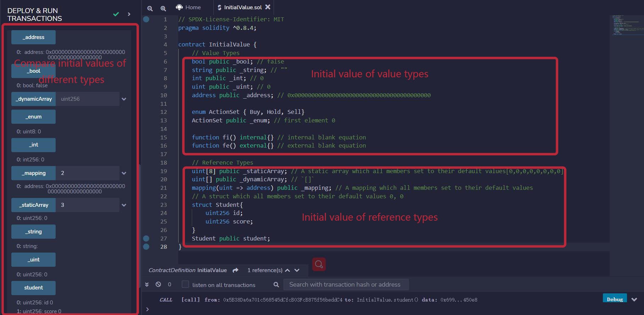Click the '1 reference(s)' text
The height and width of the screenshot is (315, 644).
[265, 270]
